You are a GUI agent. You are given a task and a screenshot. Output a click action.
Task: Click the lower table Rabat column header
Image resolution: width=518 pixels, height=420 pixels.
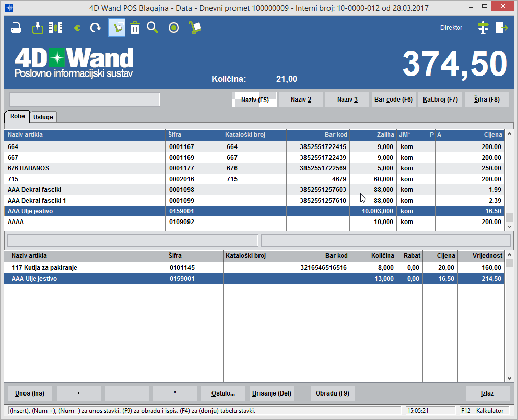coord(410,255)
